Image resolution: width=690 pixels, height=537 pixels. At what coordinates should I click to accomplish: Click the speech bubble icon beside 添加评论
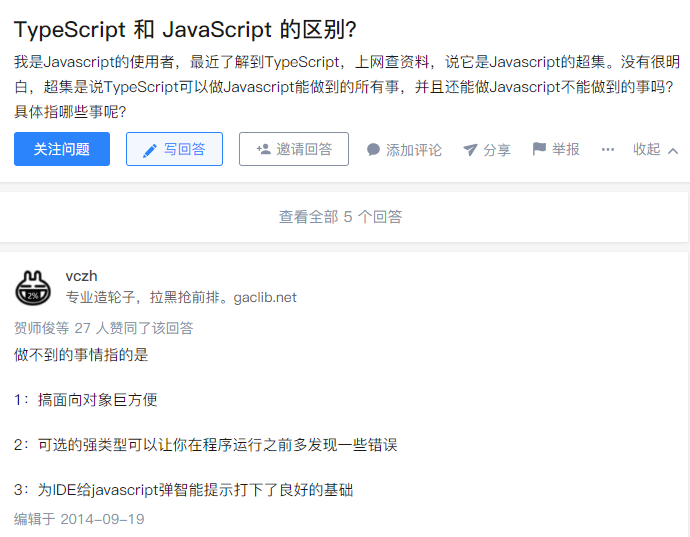373,150
